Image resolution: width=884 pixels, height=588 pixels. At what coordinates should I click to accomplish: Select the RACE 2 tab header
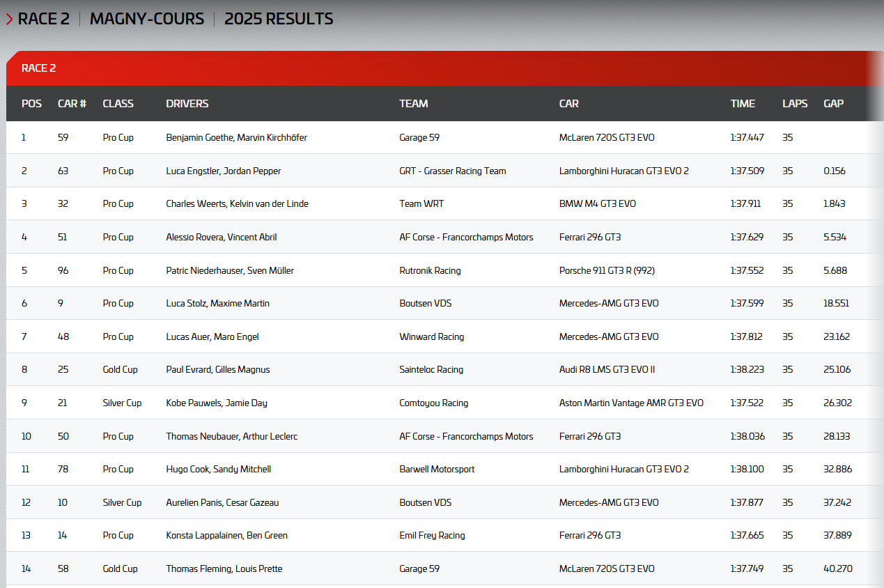pyautogui.click(x=39, y=68)
